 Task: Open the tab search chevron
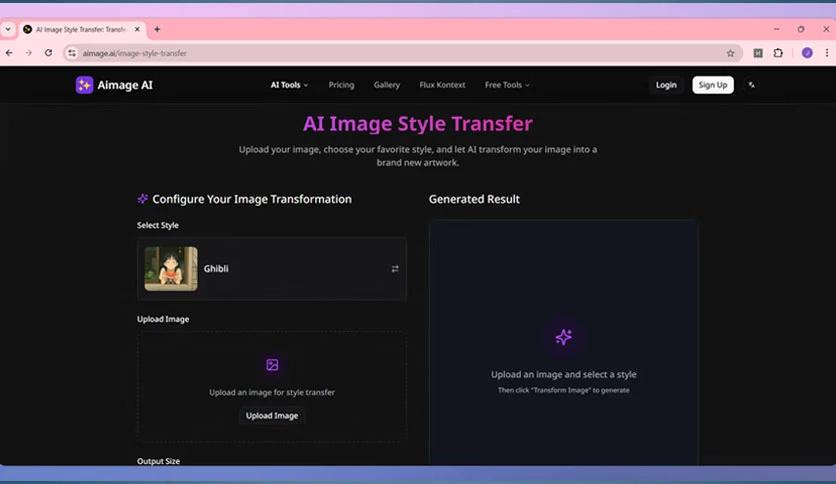[x=8, y=29]
